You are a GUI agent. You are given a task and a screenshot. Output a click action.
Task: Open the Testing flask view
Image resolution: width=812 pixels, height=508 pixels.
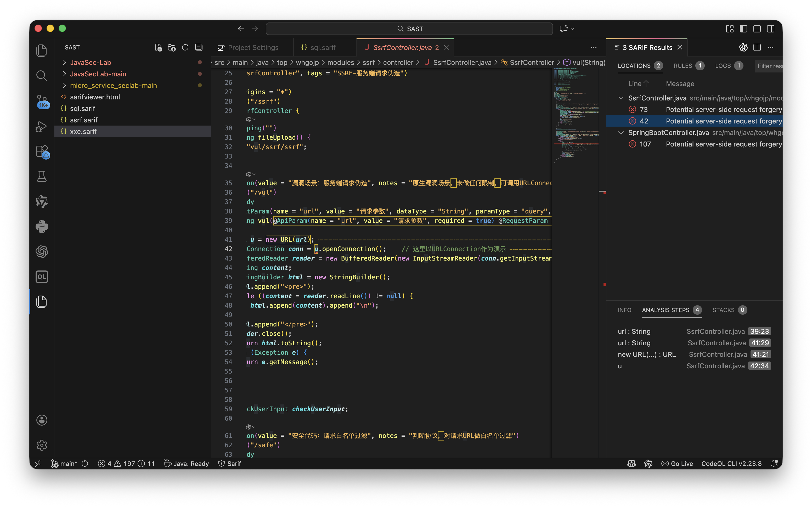click(41, 176)
